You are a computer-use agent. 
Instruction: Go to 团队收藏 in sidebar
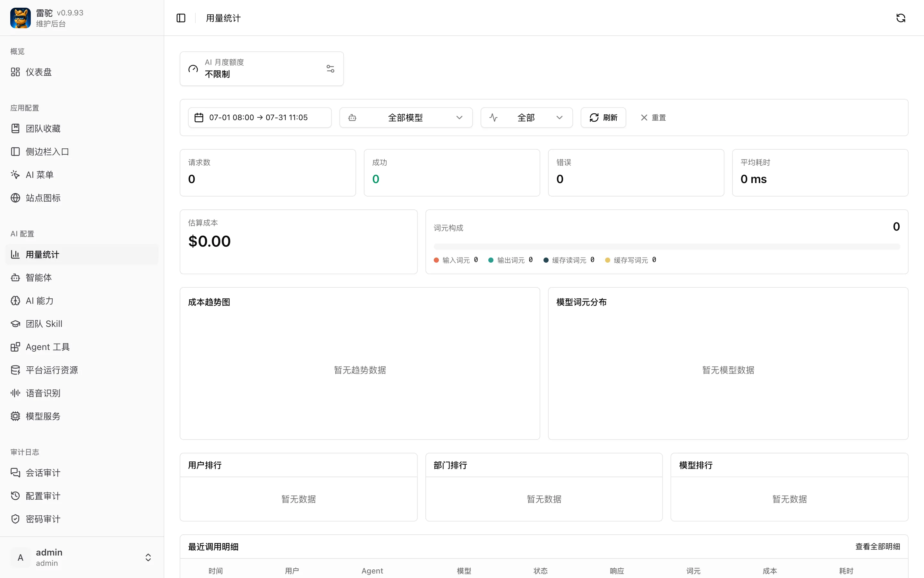[82, 128]
